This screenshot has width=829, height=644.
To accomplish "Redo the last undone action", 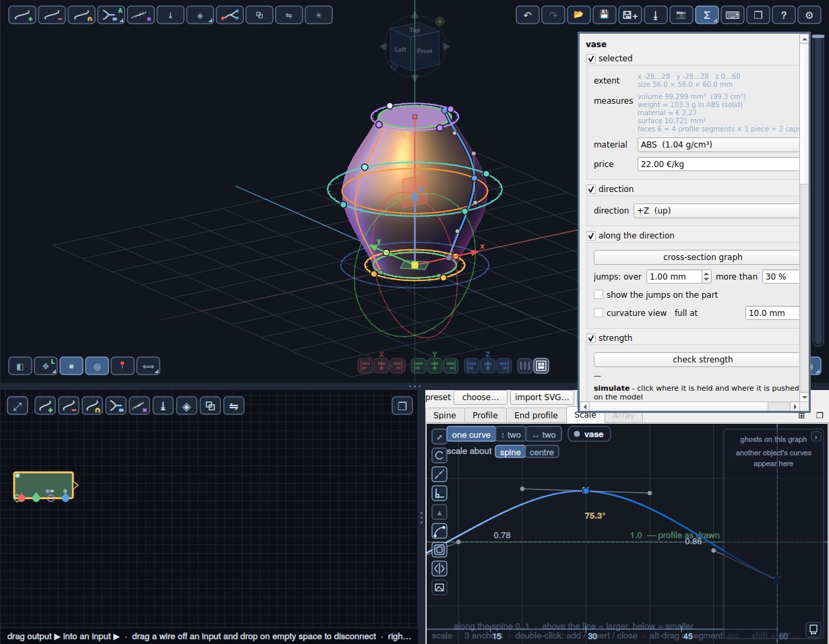I will [x=553, y=15].
